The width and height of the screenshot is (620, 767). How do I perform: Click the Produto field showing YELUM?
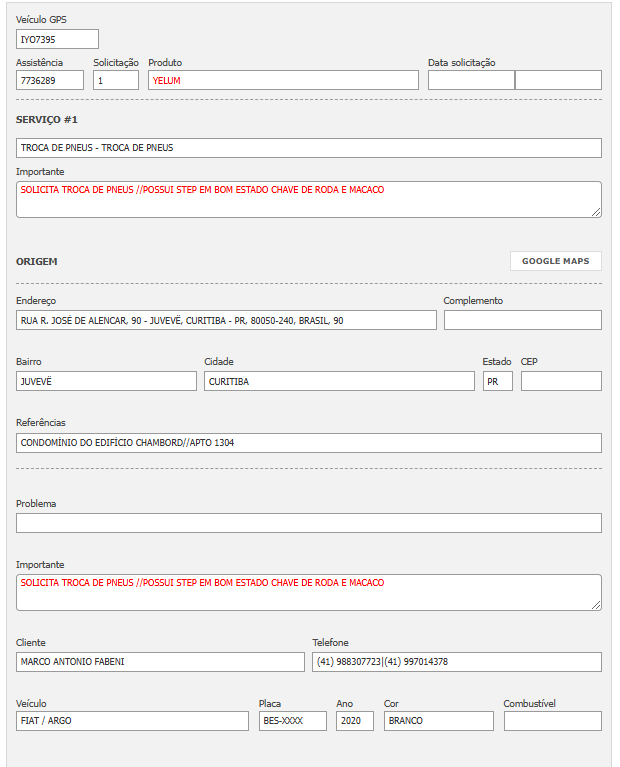283,80
